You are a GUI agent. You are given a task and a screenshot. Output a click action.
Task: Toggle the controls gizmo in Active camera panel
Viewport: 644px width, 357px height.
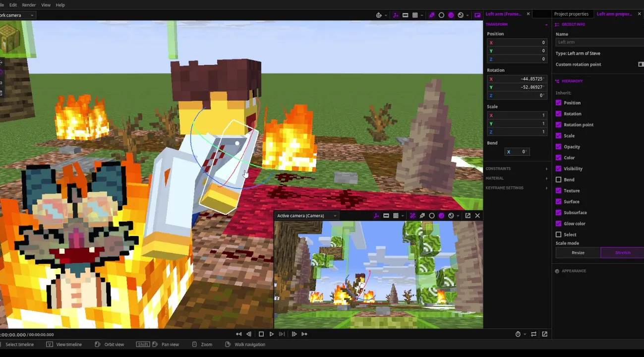(376, 216)
